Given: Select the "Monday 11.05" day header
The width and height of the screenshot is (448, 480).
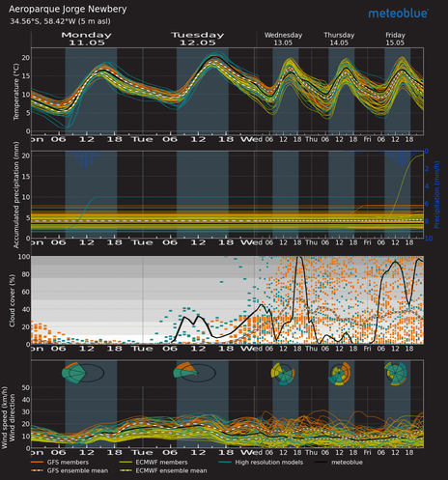Looking at the screenshot, I should click(x=86, y=39).
